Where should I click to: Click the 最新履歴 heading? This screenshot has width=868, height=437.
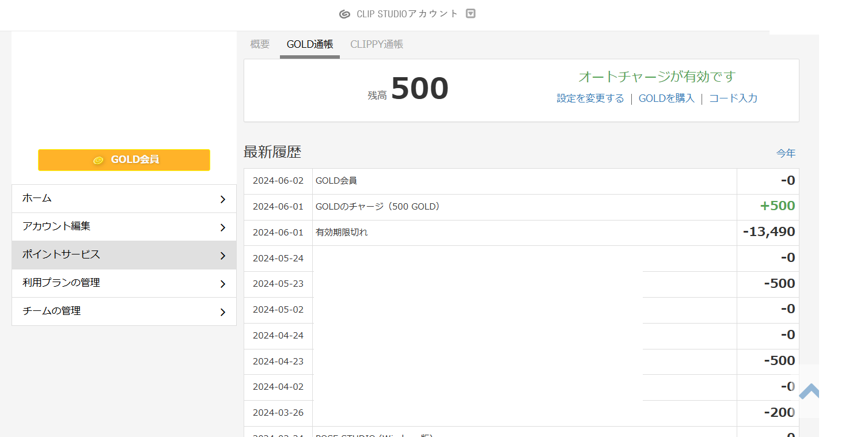(x=272, y=152)
